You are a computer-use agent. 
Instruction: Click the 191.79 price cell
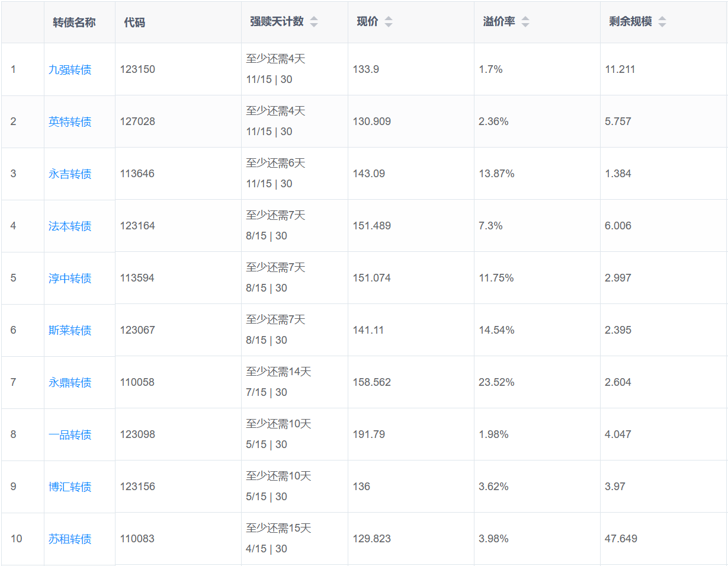point(368,434)
